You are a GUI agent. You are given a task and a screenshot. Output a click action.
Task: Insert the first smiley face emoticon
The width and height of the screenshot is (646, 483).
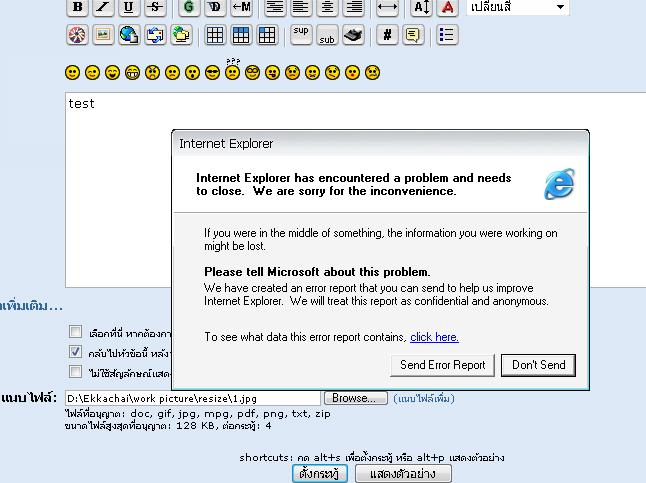click(73, 73)
